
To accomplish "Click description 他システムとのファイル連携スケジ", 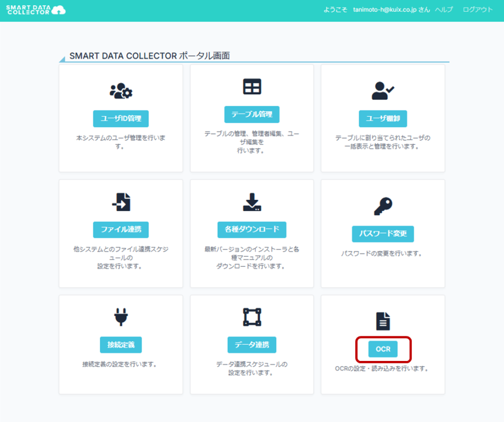I will (121, 249).
